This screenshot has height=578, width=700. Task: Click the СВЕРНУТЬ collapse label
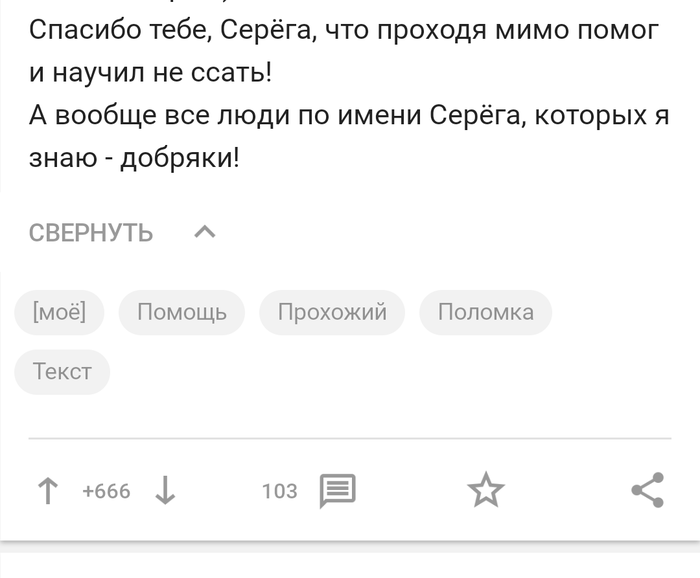click(91, 233)
